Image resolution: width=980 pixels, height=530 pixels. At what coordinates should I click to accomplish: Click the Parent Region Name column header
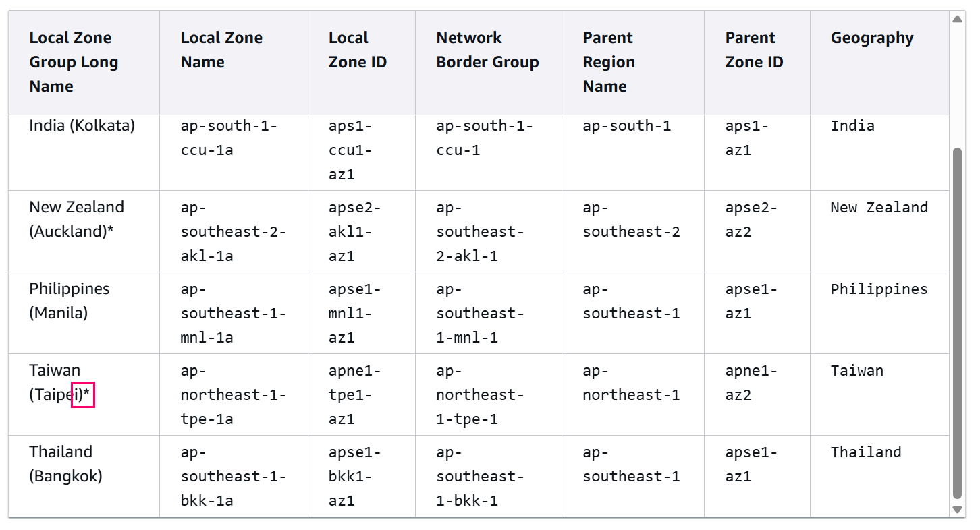(607, 61)
